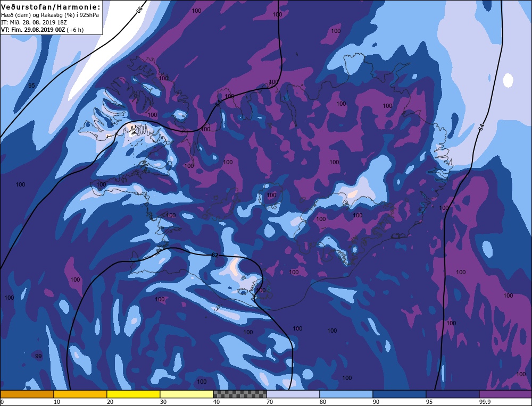The image size is (532, 406).
Task: Click the medium blue 90–95 legend swatch
Action: (400, 394)
